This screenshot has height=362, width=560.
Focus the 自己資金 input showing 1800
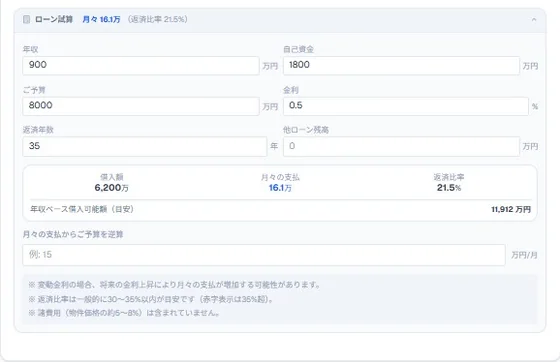click(401, 65)
